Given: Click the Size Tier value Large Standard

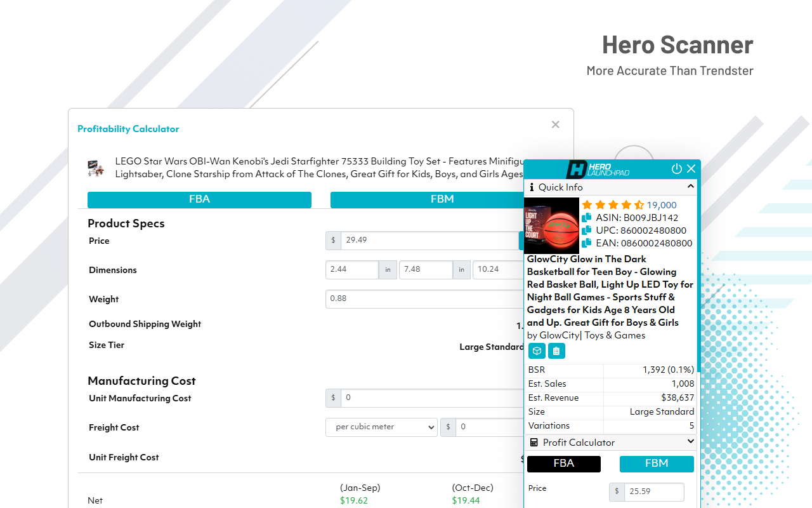Looking at the screenshot, I should pyautogui.click(x=492, y=347).
